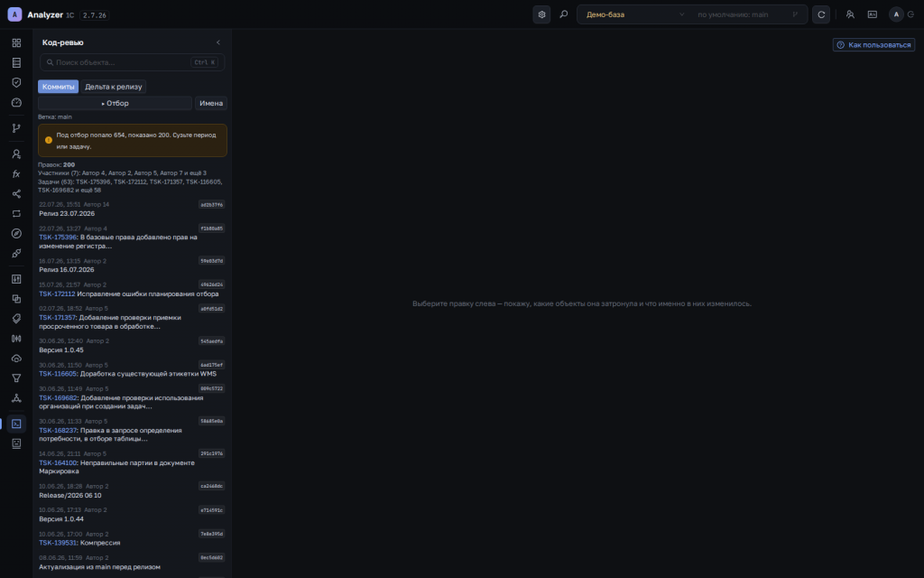The image size is (924, 578).
Task: Click commit hash ad2b37f6
Action: pos(211,205)
